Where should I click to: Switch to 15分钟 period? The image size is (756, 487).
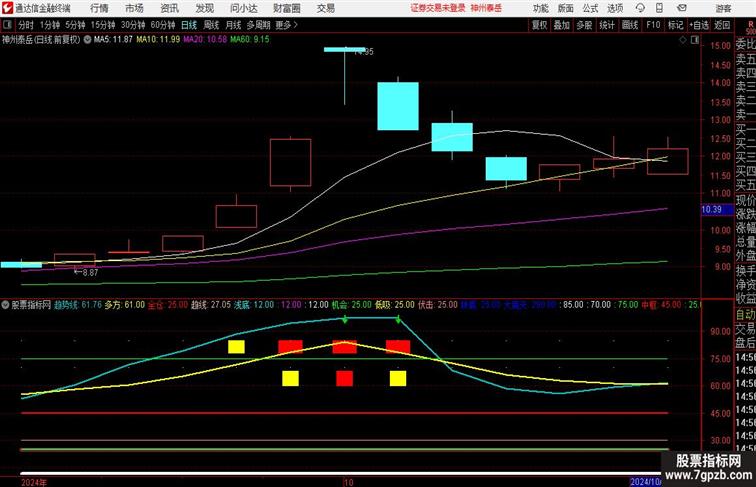(103, 25)
